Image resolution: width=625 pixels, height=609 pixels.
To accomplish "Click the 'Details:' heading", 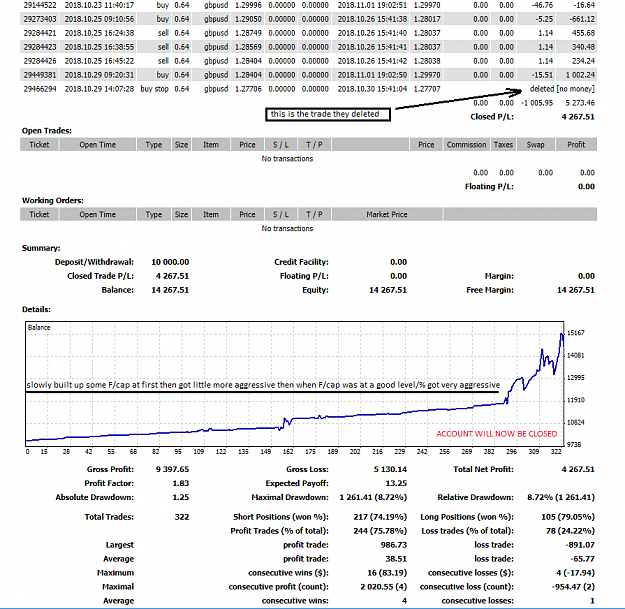I will point(36,310).
